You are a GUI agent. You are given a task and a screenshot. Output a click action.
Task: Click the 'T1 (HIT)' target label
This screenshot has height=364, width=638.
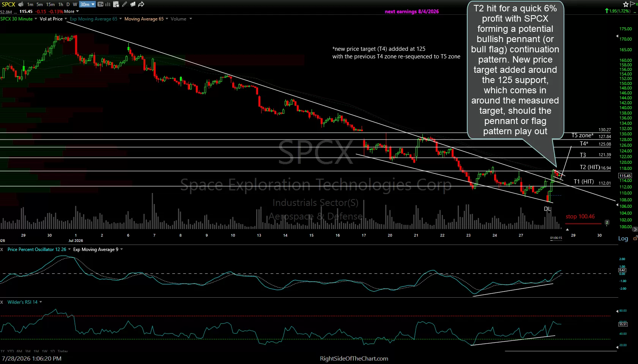[584, 182]
